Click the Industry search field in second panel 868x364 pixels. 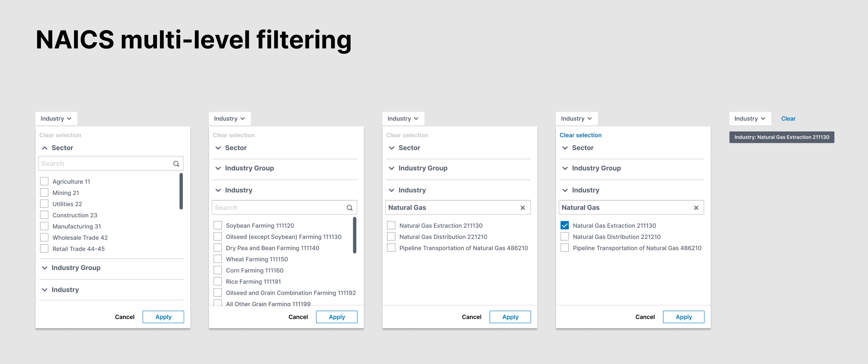284,208
